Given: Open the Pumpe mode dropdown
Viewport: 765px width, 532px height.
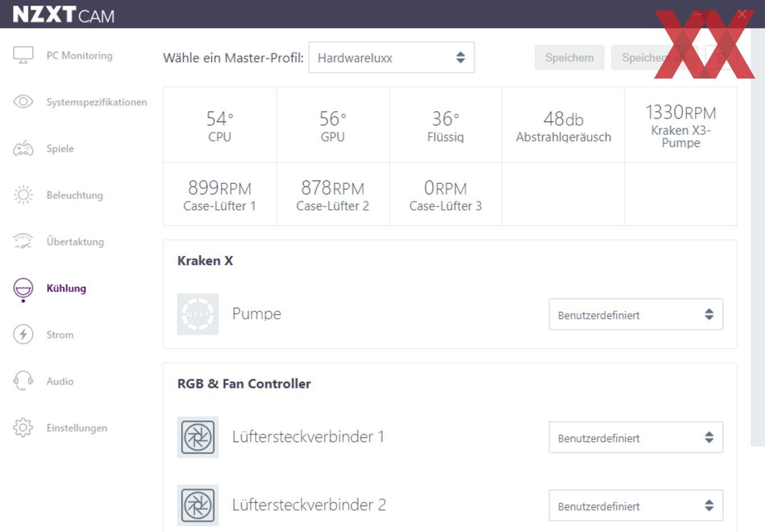Looking at the screenshot, I should tap(636, 314).
